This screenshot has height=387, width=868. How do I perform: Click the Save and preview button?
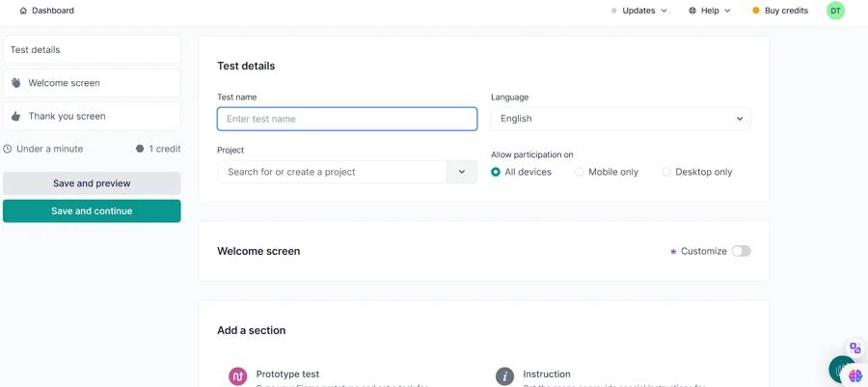[x=92, y=183]
